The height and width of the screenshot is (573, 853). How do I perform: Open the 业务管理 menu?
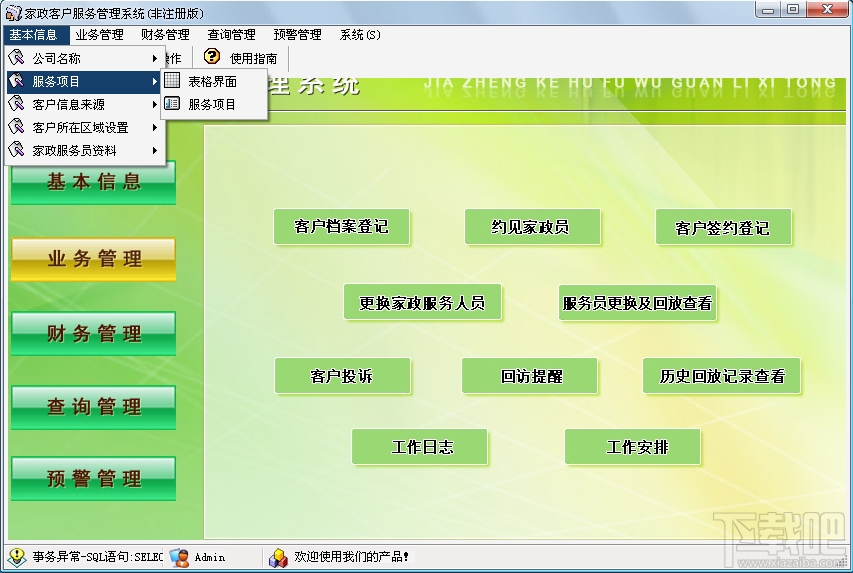coord(100,35)
